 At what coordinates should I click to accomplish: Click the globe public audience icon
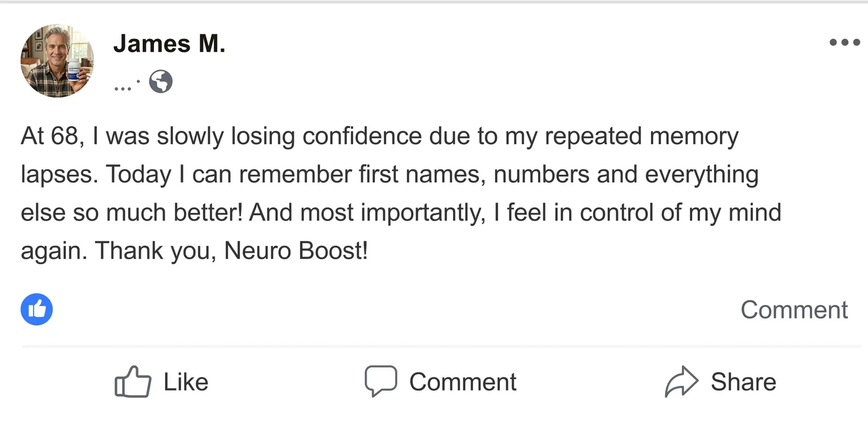click(x=161, y=81)
